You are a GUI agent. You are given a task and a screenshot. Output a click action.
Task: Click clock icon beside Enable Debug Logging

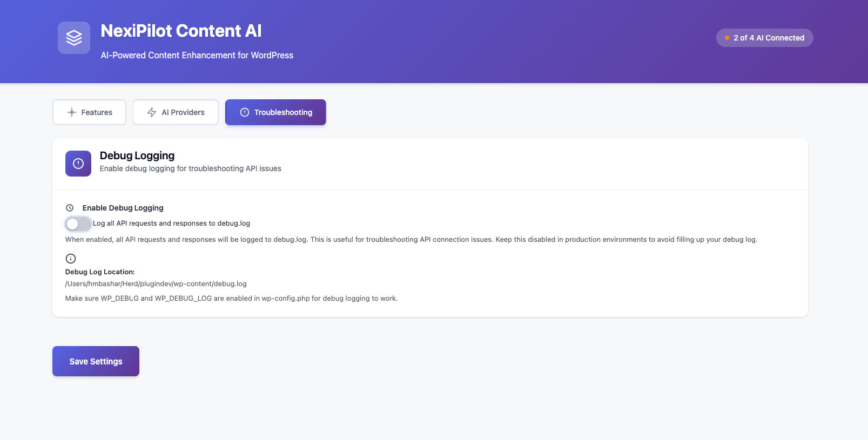click(x=70, y=208)
